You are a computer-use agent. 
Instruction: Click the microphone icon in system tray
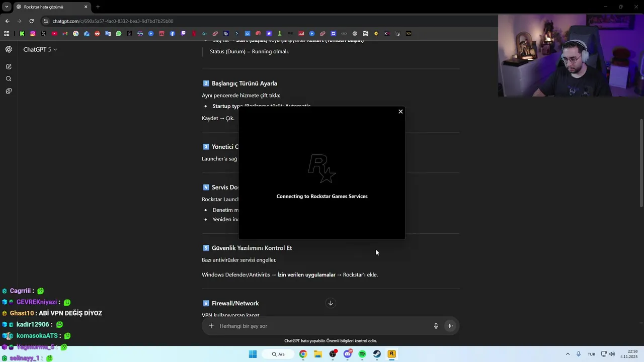[x=579, y=354]
